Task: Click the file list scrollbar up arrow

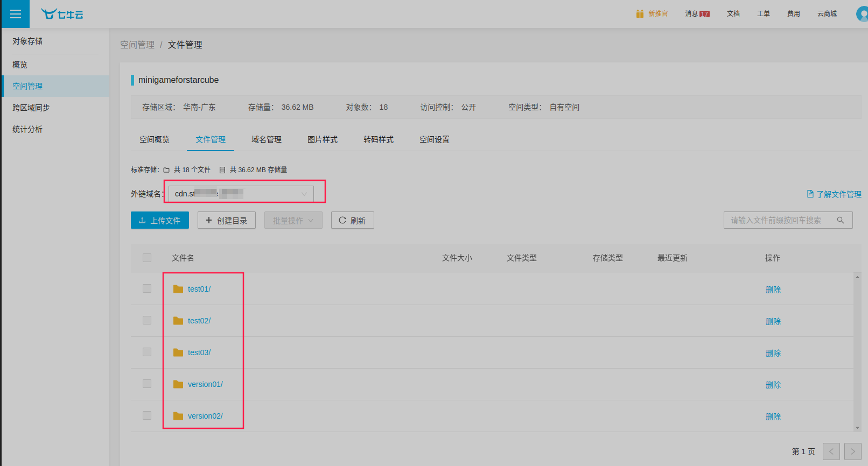Action: pos(857,277)
